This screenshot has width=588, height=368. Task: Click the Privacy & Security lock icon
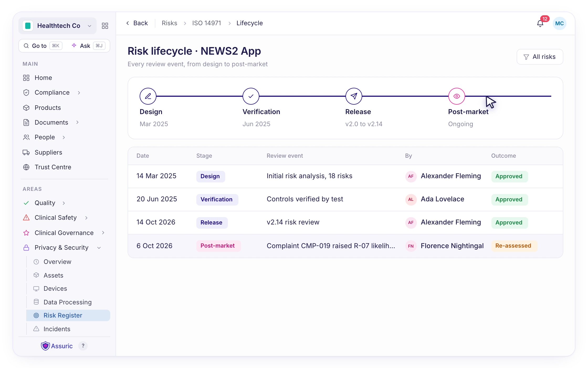[x=26, y=248]
